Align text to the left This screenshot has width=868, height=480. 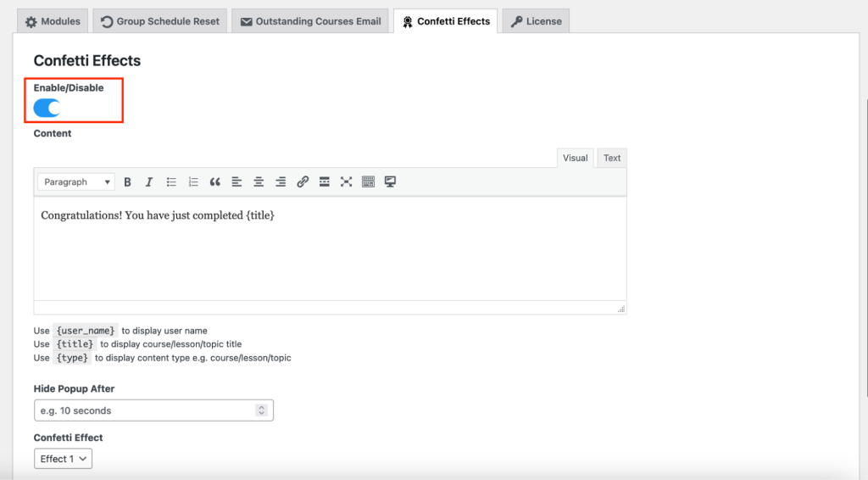236,181
